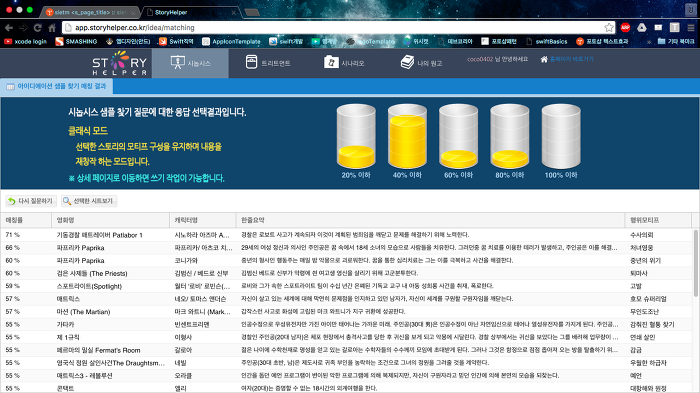Click the home icon beside 홈페이지 바로가기
This screenshot has width=700, height=393.
tap(544, 59)
